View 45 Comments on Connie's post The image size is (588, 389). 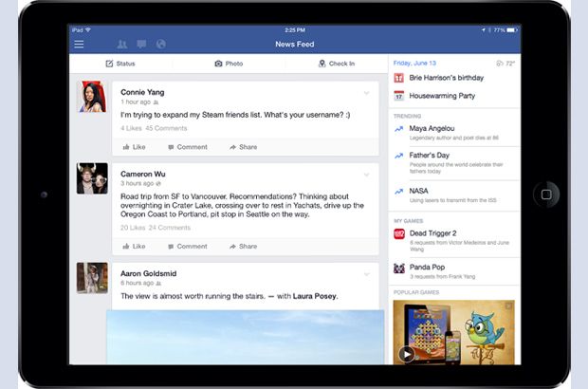click(x=166, y=128)
